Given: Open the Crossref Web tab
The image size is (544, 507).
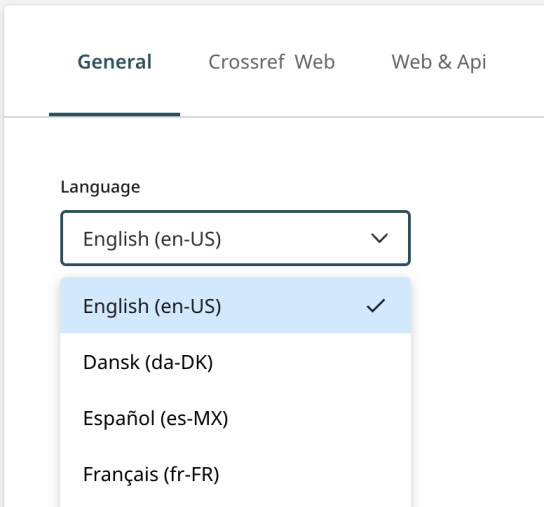Looking at the screenshot, I should (271, 62).
